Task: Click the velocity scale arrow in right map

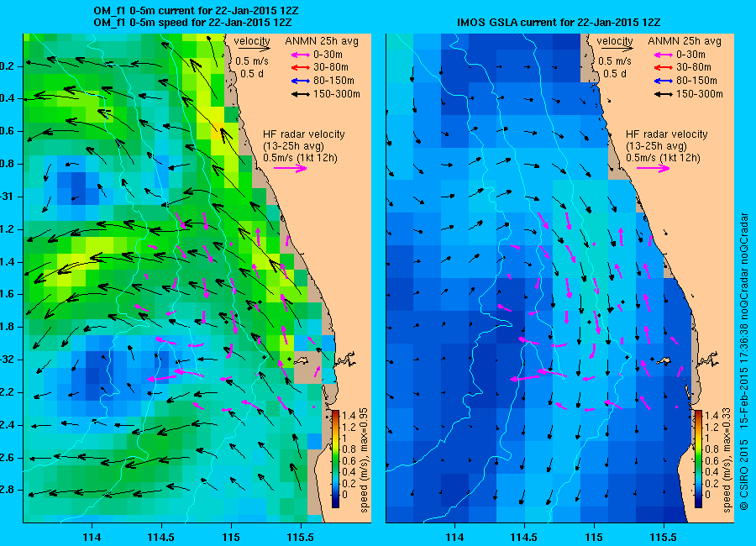Action: pos(617,48)
